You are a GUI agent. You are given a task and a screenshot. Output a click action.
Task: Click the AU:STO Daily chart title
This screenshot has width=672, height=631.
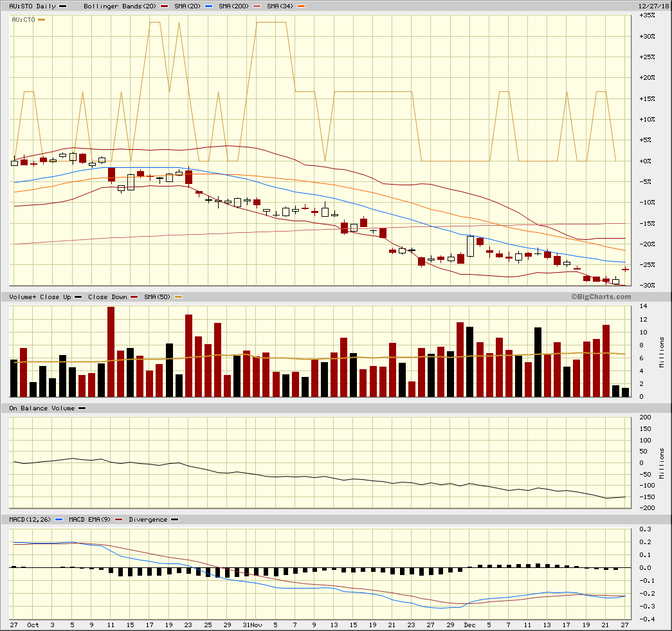pos(33,6)
